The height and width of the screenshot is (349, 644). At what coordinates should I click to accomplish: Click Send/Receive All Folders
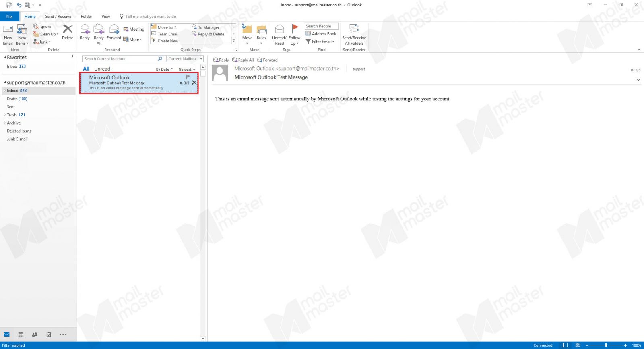pos(354,35)
